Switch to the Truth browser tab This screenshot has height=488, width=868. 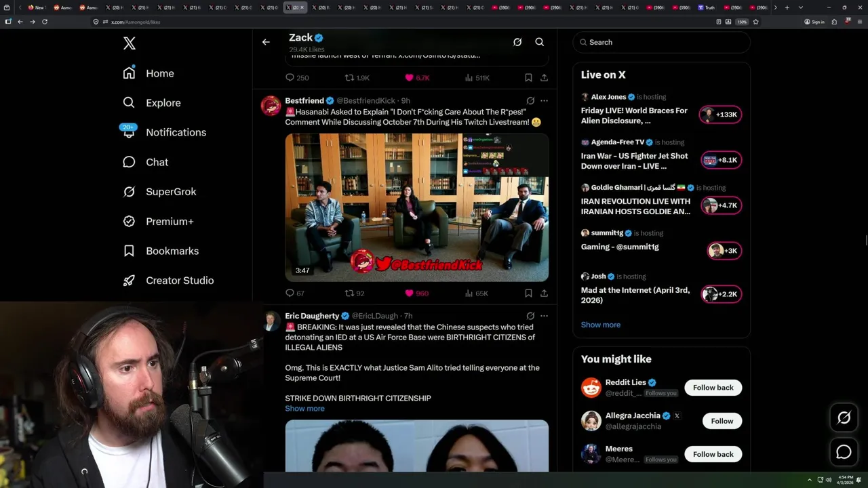706,7
